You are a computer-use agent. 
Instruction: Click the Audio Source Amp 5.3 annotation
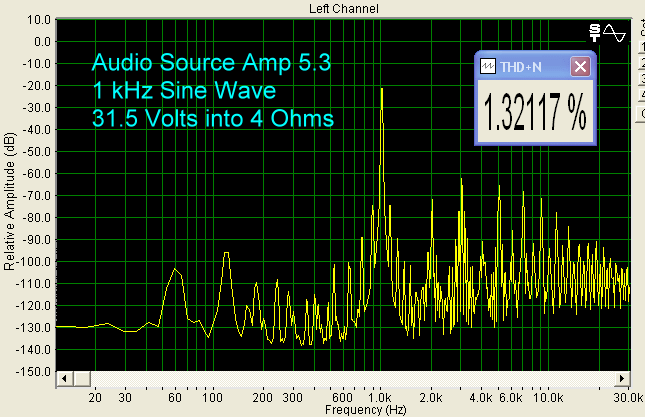[211, 63]
